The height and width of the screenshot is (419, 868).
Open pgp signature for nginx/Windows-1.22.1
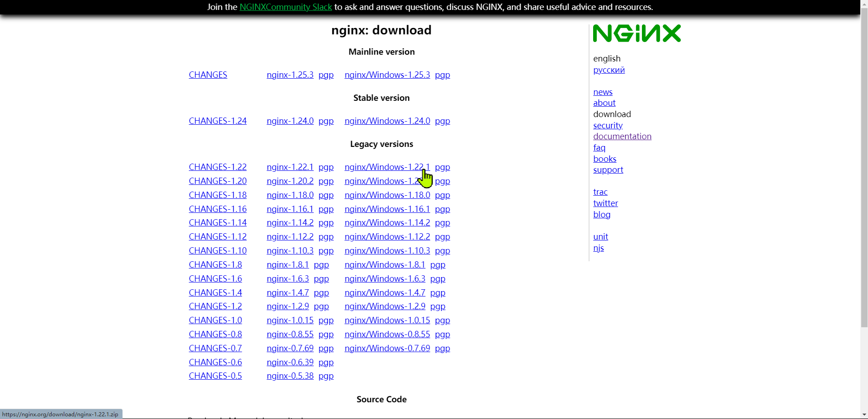tap(443, 167)
